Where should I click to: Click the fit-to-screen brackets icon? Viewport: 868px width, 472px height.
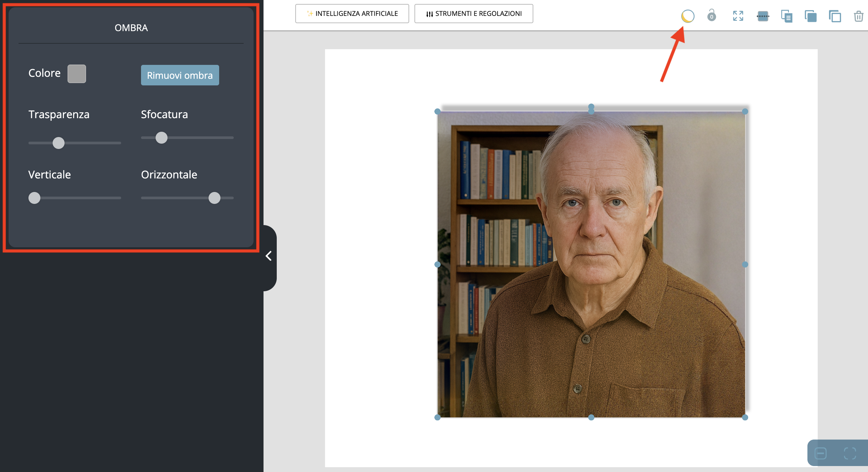849,453
